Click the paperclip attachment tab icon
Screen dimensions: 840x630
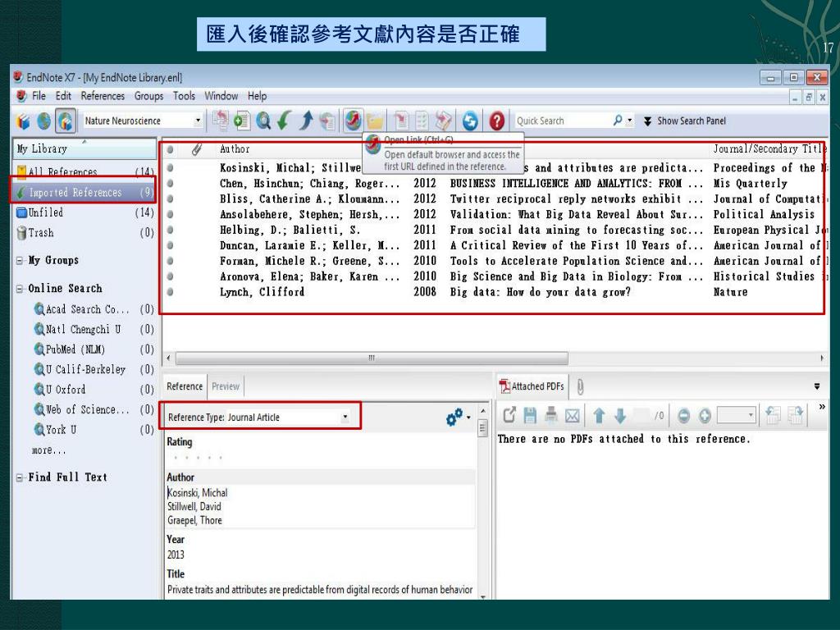click(x=580, y=386)
